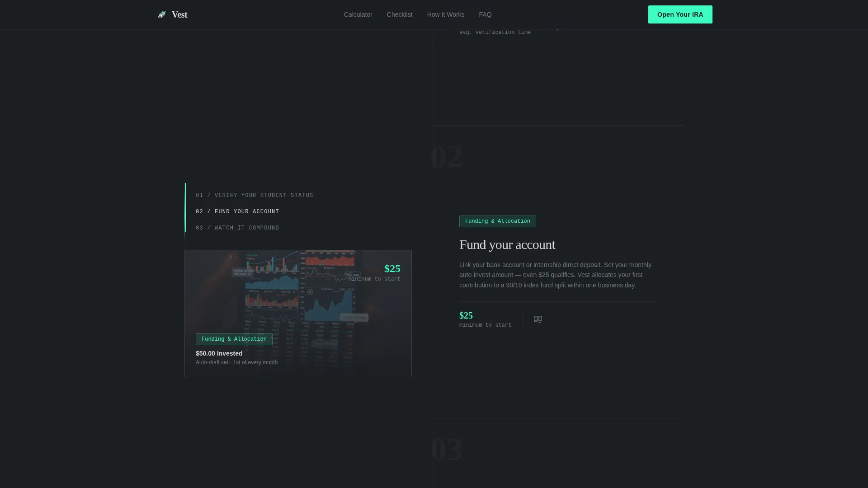The width and height of the screenshot is (868, 488).
Task: Click the minimum to start label under the stat
Action: pyautogui.click(x=485, y=325)
